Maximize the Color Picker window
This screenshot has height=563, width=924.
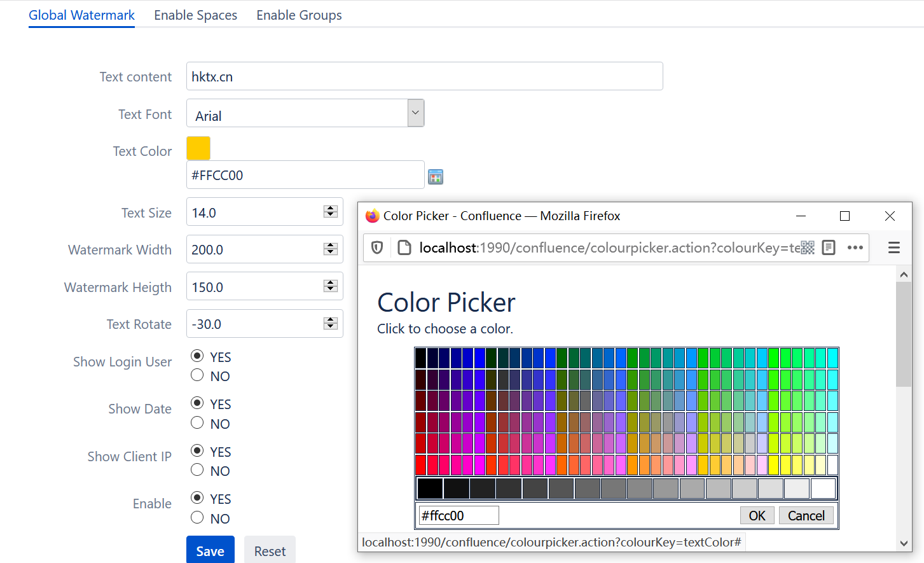pos(845,216)
